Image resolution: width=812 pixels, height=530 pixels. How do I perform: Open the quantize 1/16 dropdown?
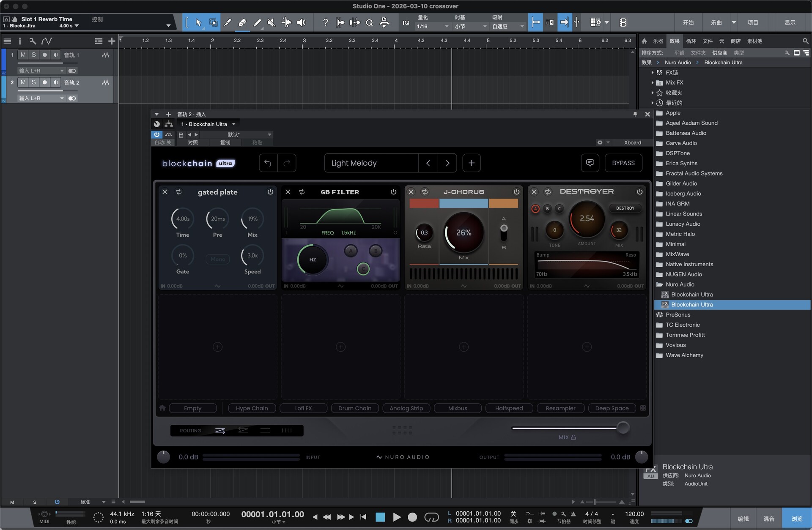tap(432, 26)
